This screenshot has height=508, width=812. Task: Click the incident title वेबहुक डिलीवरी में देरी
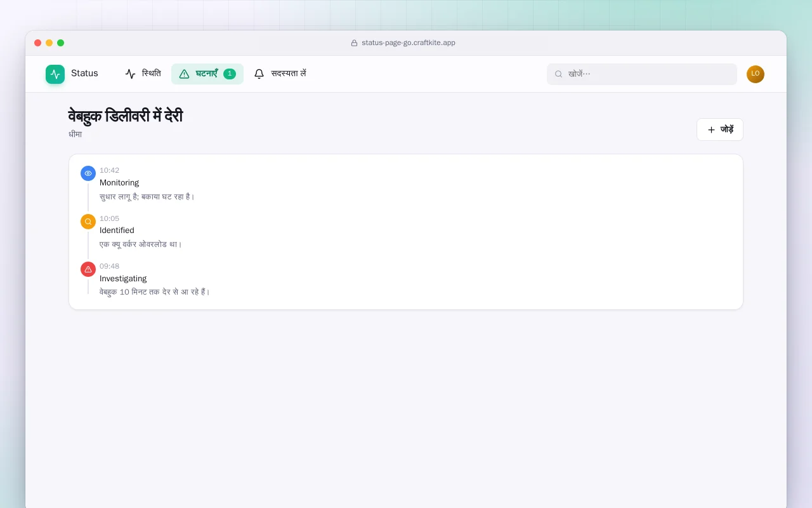coord(126,116)
